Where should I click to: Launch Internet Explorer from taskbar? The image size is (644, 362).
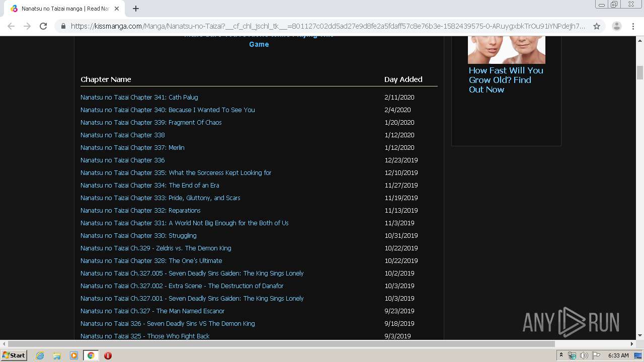(40, 355)
